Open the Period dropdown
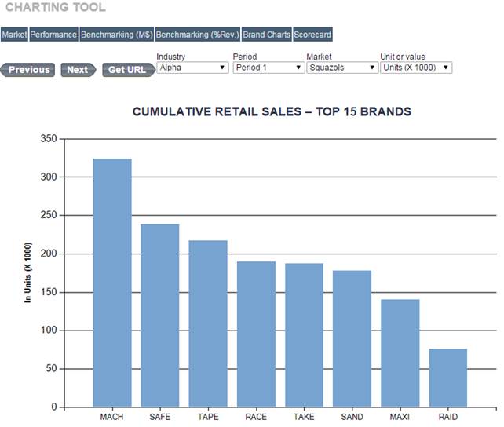The height and width of the screenshot is (427, 504). pyautogui.click(x=268, y=68)
